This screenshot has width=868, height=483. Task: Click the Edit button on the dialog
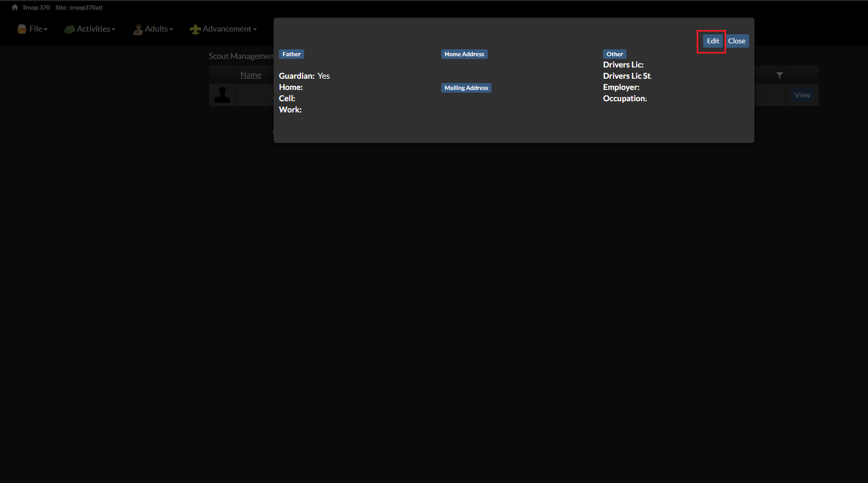(712, 41)
